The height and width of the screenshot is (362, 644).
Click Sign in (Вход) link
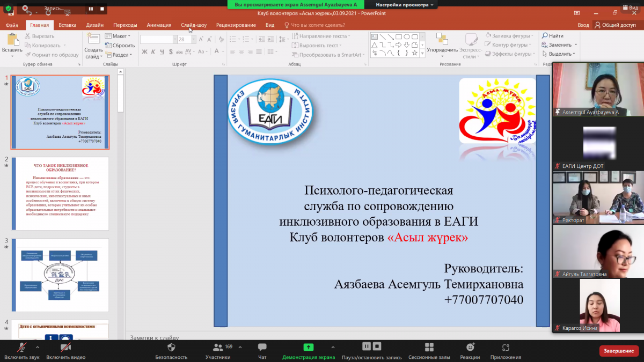click(x=583, y=25)
